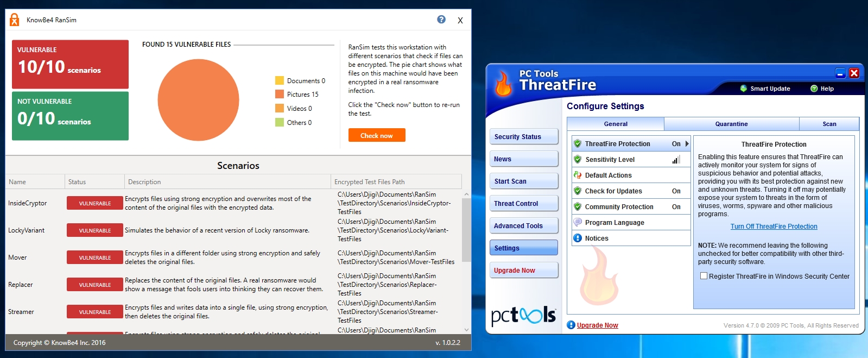The image size is (868, 358).
Task: Open the Scan tab
Action: [x=829, y=124]
